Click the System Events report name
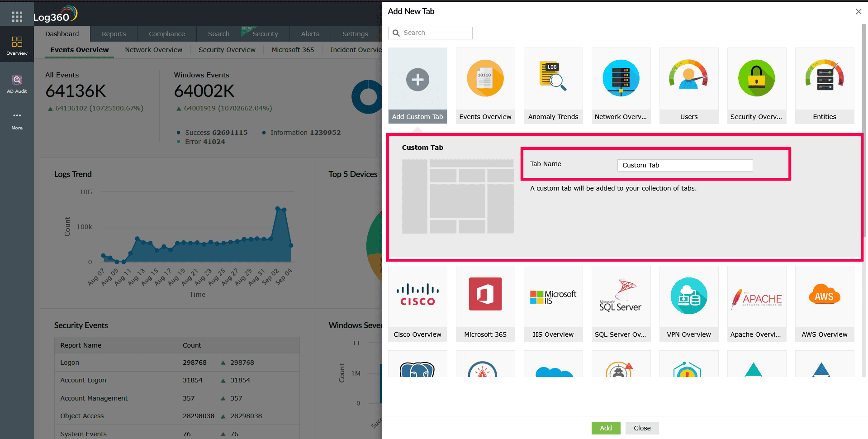The image size is (868, 439). [83, 434]
